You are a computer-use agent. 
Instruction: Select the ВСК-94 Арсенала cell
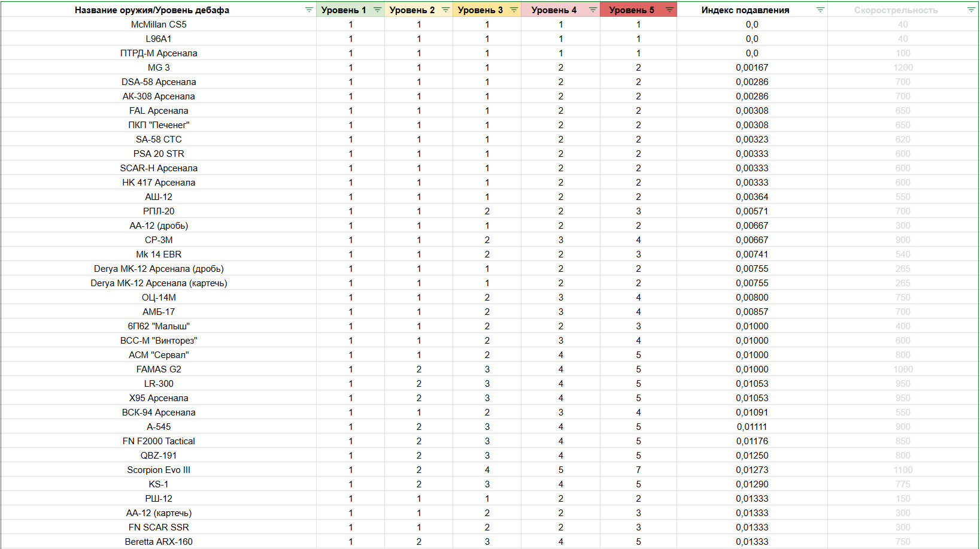click(x=159, y=412)
